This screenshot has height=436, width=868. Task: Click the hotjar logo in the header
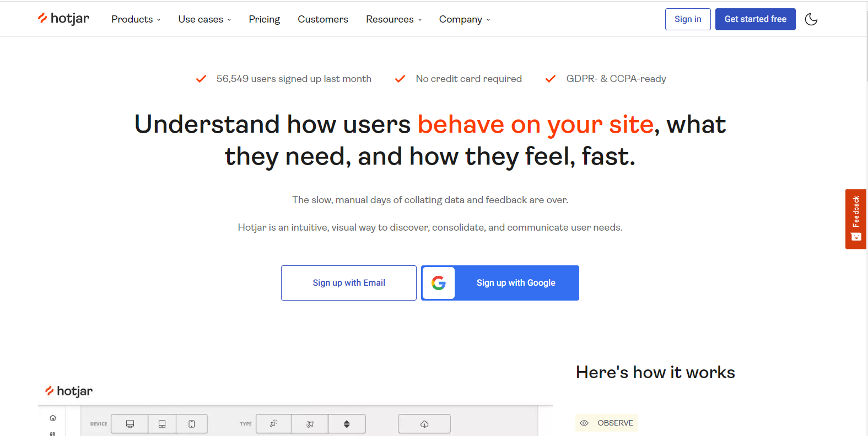pyautogui.click(x=63, y=19)
